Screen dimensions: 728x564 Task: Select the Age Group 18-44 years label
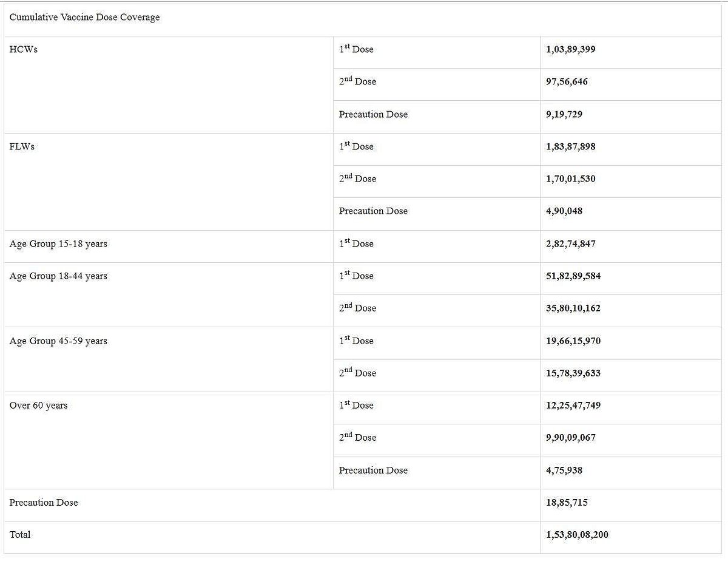click(58, 276)
